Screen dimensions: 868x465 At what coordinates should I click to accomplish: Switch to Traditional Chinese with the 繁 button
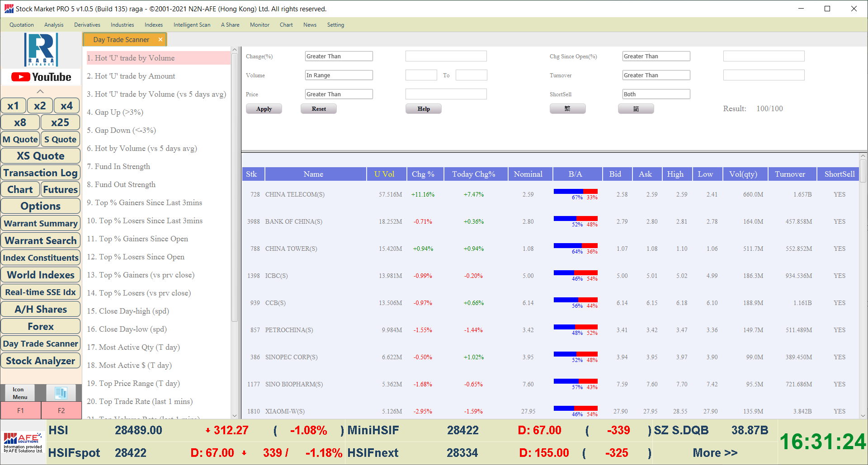point(567,109)
